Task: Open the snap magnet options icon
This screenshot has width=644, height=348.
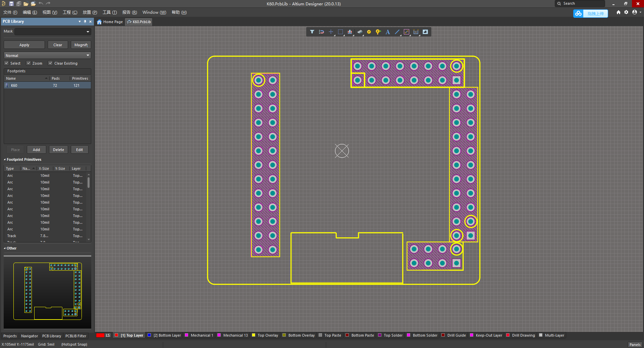Action: pyautogui.click(x=321, y=32)
